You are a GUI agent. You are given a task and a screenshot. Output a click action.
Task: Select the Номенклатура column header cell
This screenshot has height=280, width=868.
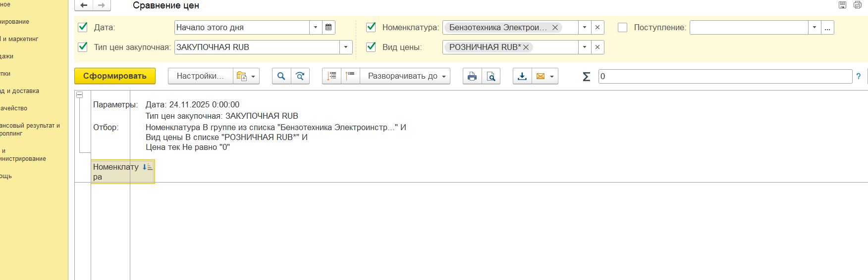tap(123, 172)
